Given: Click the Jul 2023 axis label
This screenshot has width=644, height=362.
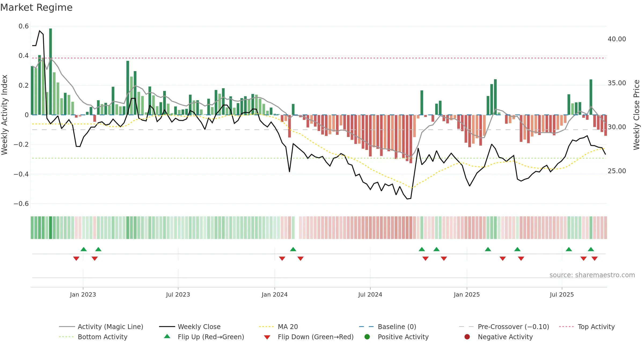Looking at the screenshot, I should click(178, 294).
